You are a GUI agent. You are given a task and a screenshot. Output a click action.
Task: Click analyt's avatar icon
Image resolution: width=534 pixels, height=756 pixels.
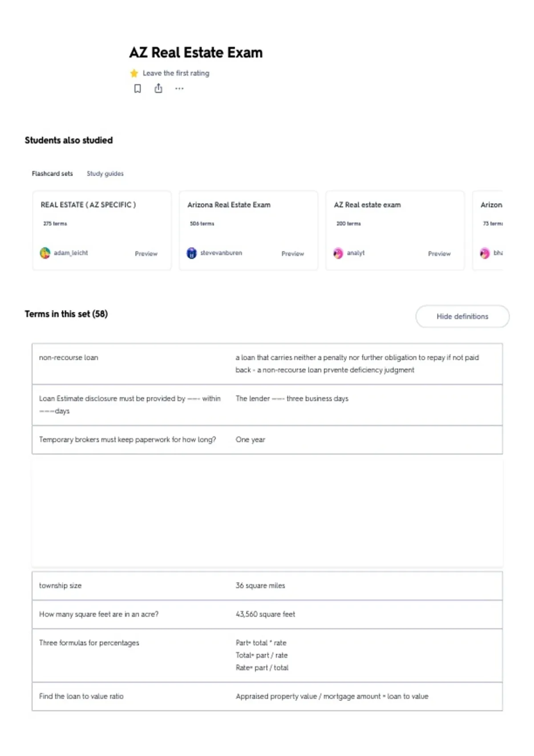[x=338, y=253]
